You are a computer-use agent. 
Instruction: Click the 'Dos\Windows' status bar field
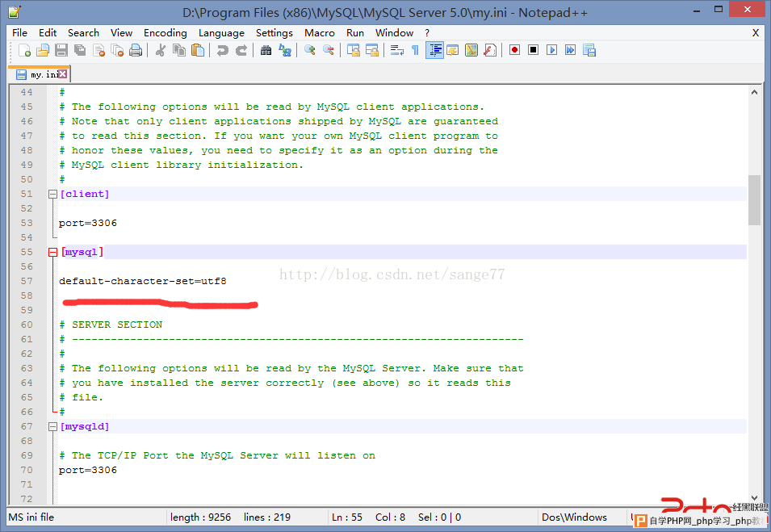click(x=574, y=517)
